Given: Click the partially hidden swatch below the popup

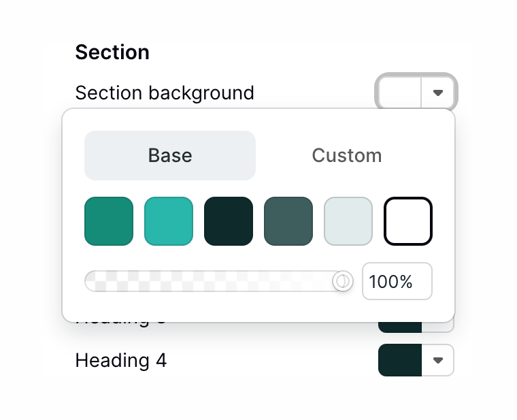Looking at the screenshot, I should click(399, 327).
